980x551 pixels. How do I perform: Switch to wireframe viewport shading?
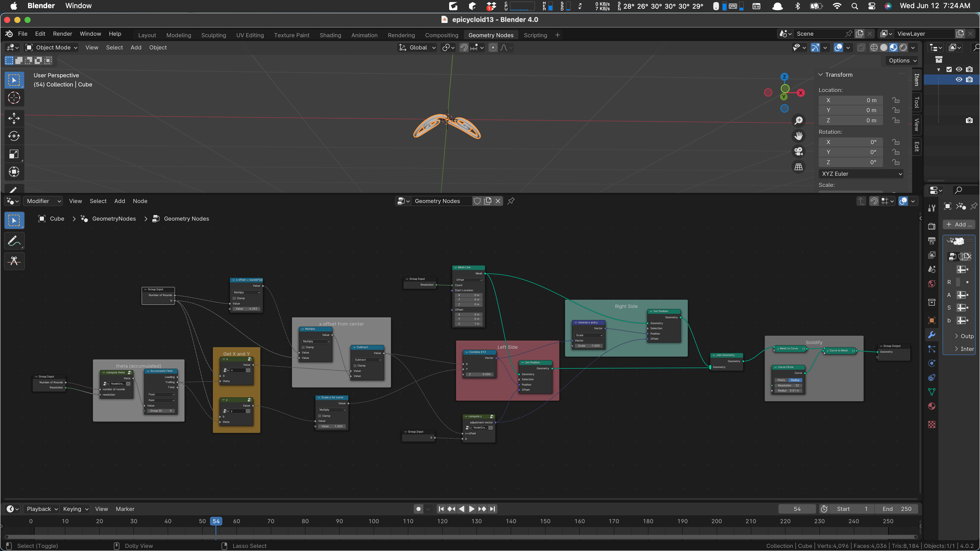pyautogui.click(x=874, y=47)
